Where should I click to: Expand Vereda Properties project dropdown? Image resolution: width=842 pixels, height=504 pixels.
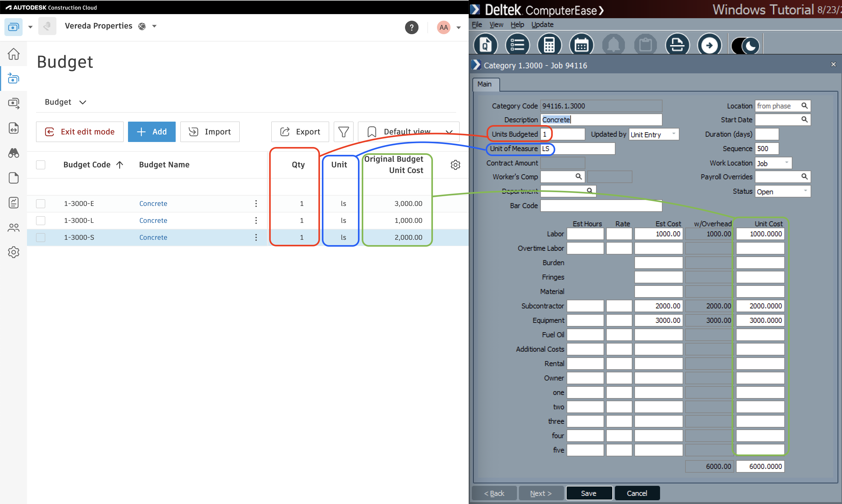click(x=154, y=26)
